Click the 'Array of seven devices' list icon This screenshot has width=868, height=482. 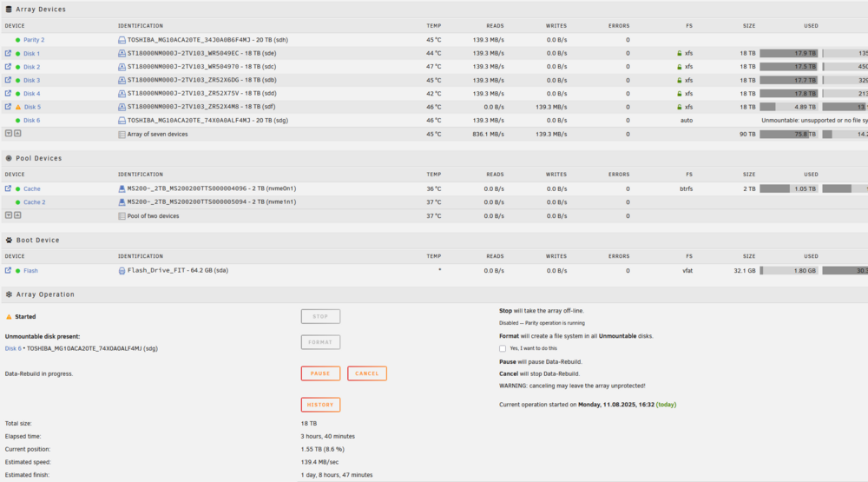[x=122, y=134]
